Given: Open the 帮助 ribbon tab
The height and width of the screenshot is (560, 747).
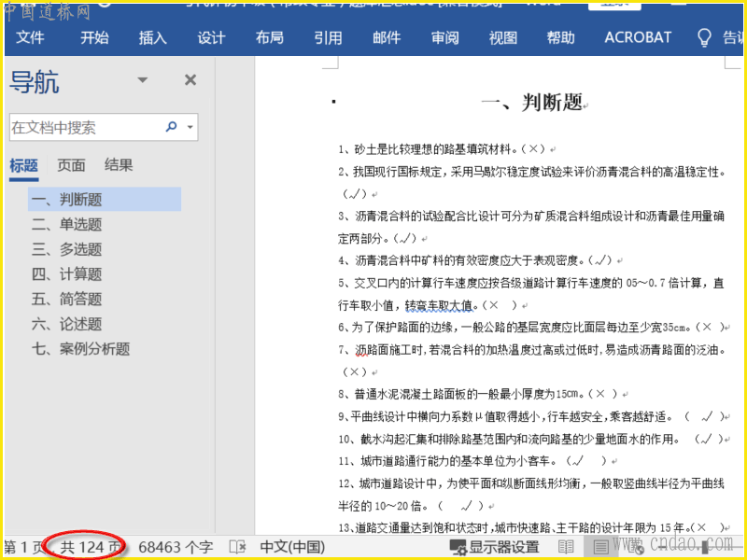Looking at the screenshot, I should 561,37.
